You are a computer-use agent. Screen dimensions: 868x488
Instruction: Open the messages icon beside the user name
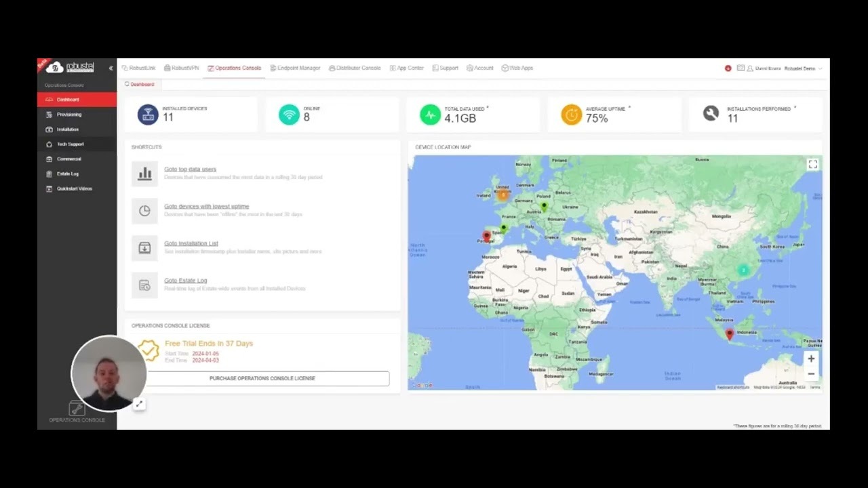tap(741, 68)
